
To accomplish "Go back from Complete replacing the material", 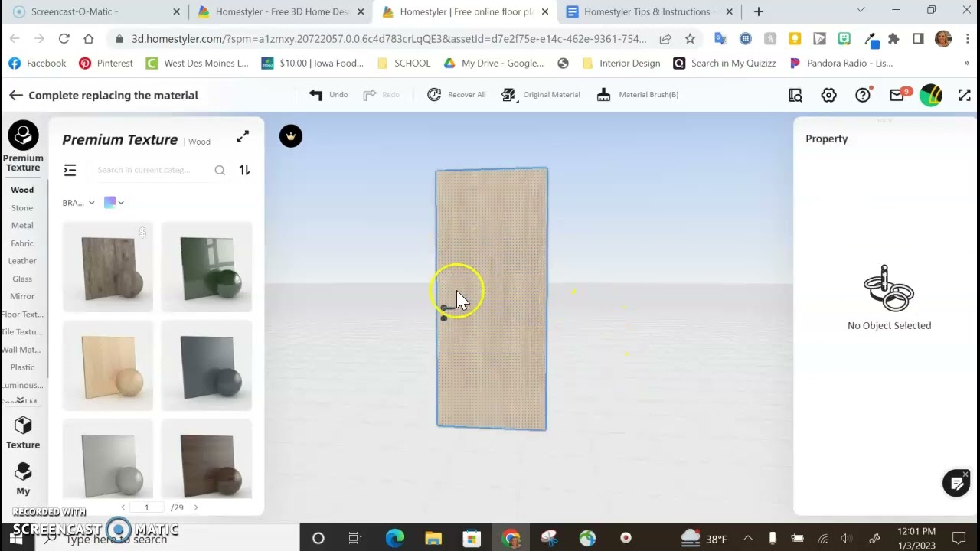I will [x=16, y=95].
